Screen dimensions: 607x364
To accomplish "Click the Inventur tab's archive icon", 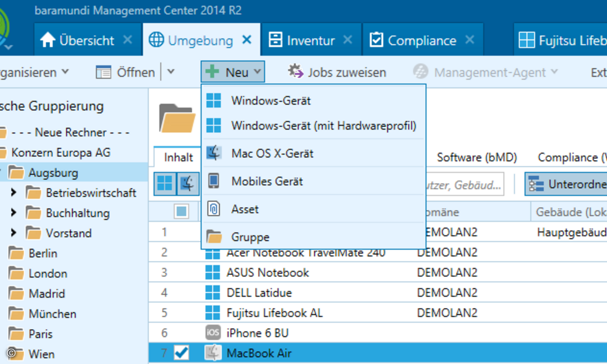I will click(x=275, y=40).
